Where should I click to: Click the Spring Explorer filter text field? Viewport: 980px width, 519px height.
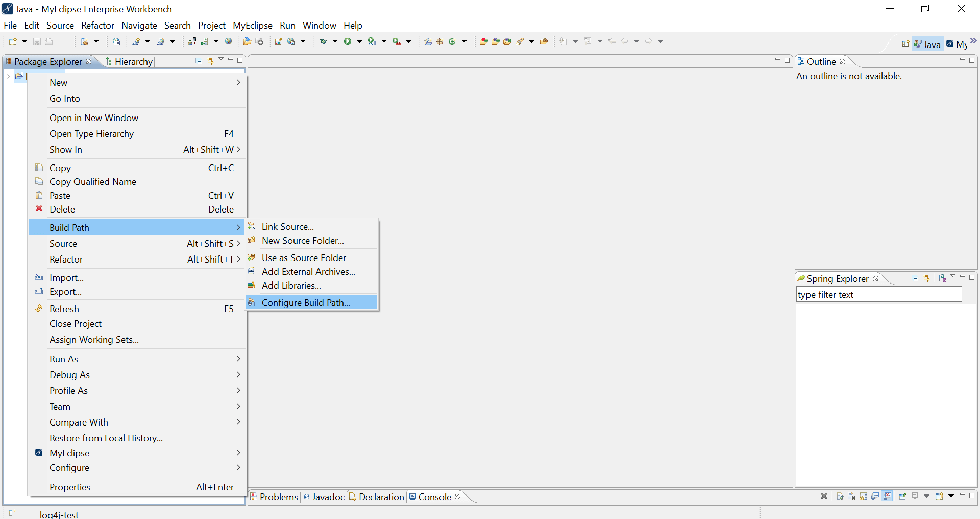tap(879, 294)
